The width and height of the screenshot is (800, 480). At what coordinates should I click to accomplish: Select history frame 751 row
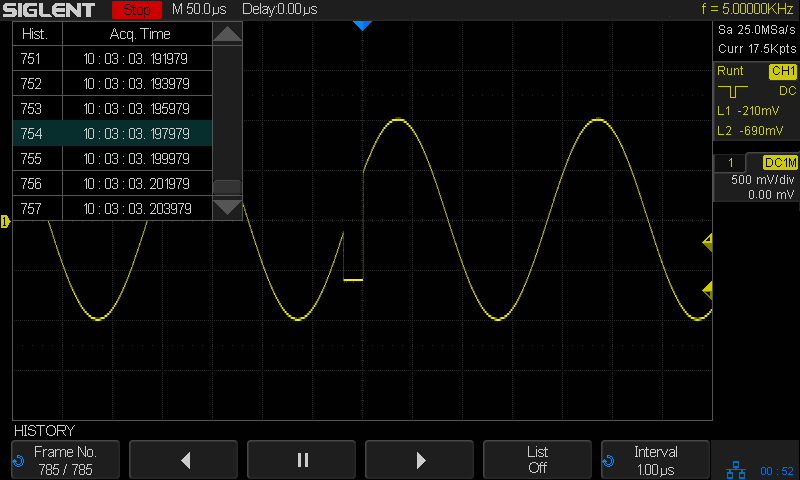click(x=112, y=59)
